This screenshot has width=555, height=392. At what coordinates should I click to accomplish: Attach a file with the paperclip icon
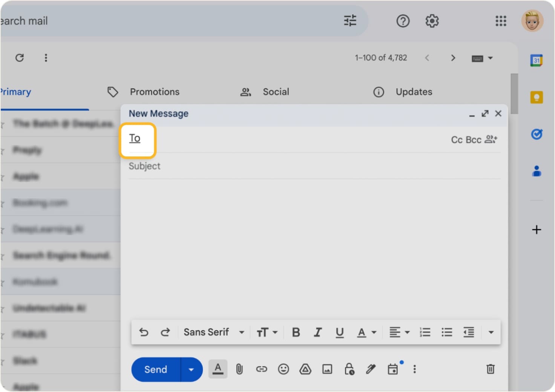pyautogui.click(x=239, y=369)
